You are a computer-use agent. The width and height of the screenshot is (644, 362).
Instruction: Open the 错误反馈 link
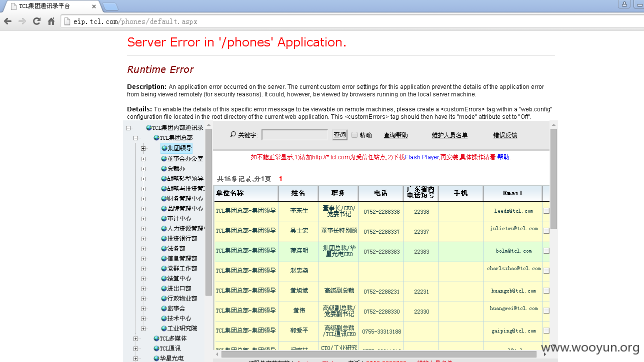coord(505,135)
